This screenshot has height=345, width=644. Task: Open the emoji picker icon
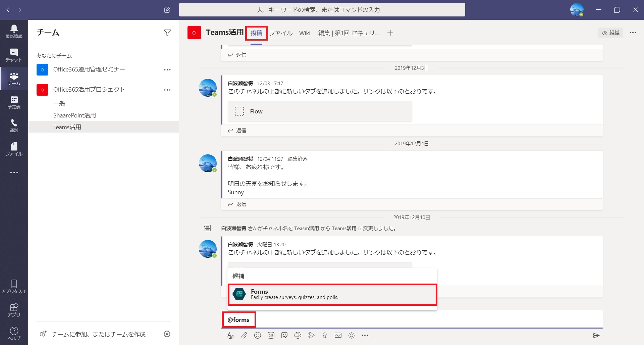pyautogui.click(x=258, y=335)
